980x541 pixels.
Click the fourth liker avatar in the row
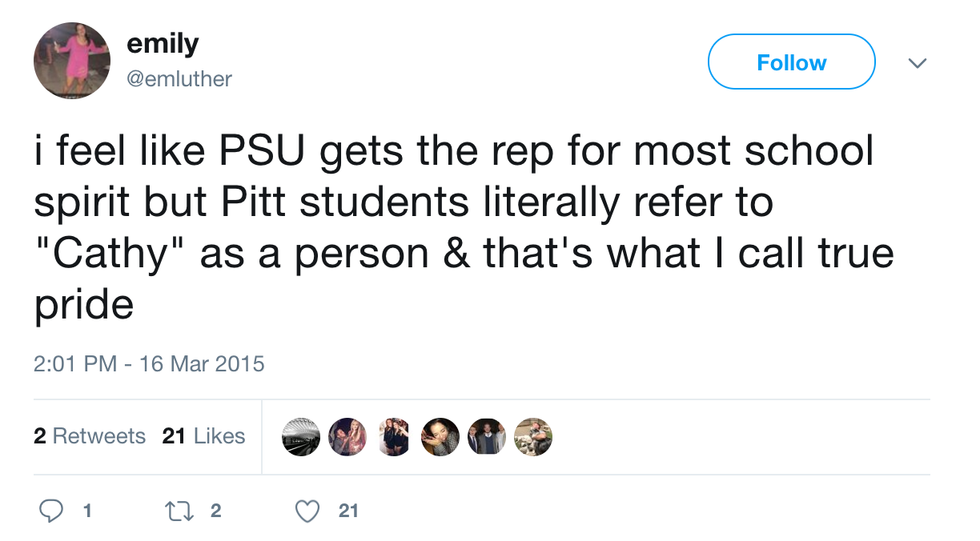point(440,436)
